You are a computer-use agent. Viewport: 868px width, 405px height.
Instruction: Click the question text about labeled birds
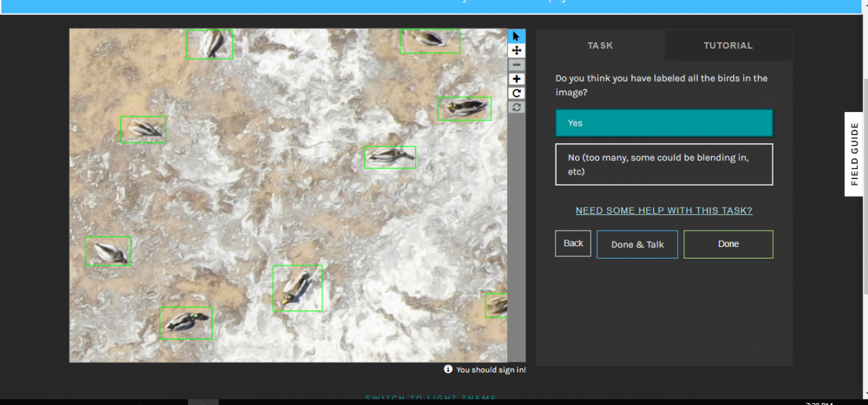coord(661,85)
